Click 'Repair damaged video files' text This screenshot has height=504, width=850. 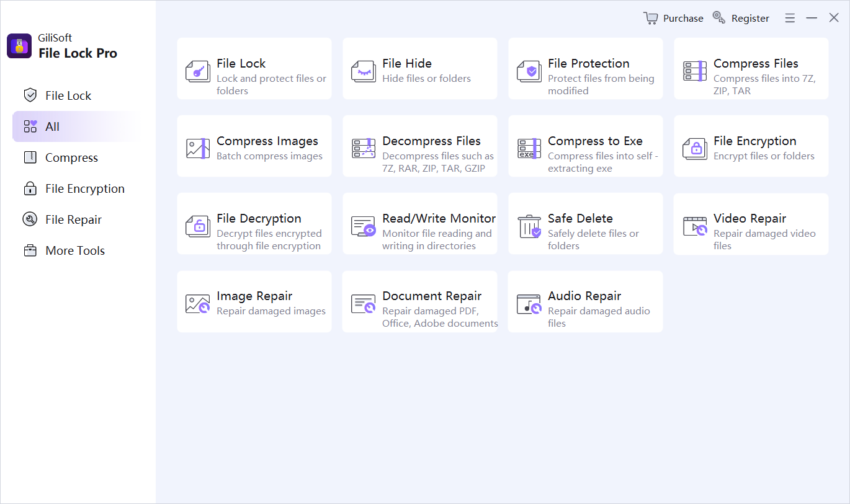[764, 239]
